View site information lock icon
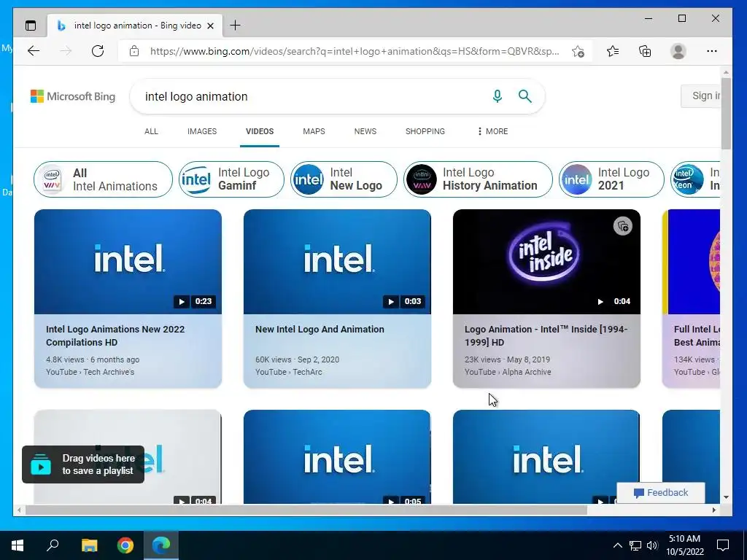747x560 pixels. coord(134,51)
